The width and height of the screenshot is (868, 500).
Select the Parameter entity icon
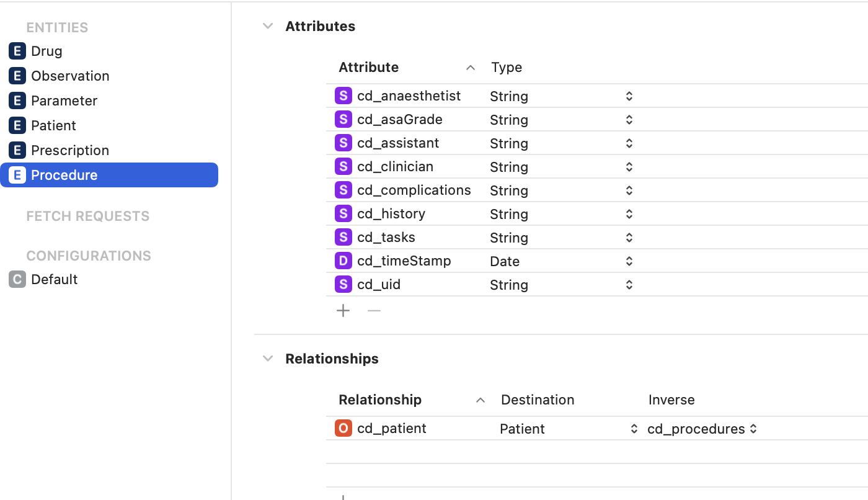[x=17, y=100]
